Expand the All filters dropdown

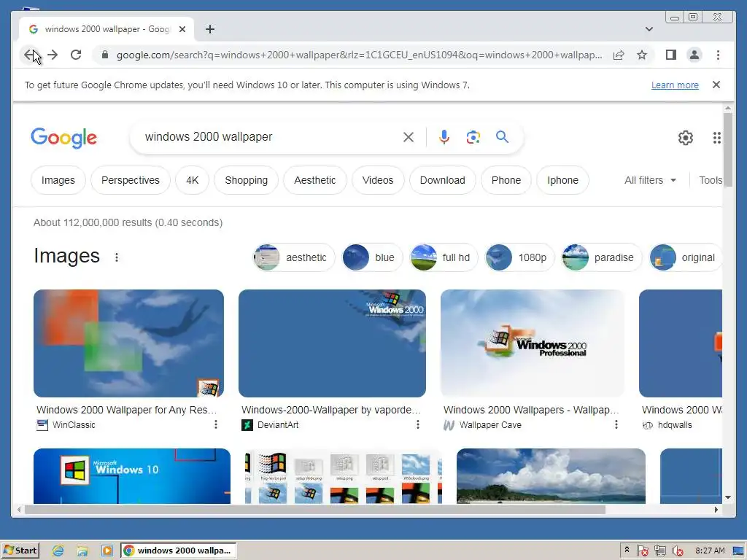pos(650,180)
